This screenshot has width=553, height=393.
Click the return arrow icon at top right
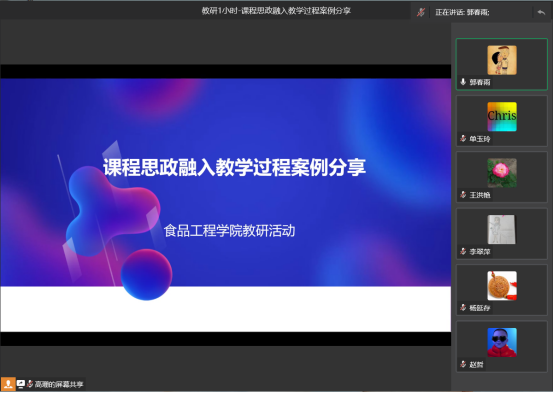(x=541, y=12)
